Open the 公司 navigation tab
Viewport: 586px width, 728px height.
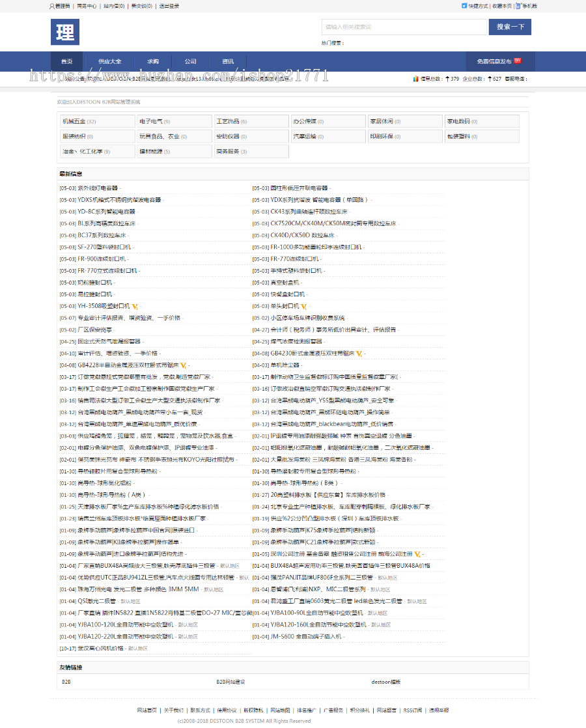click(190, 61)
